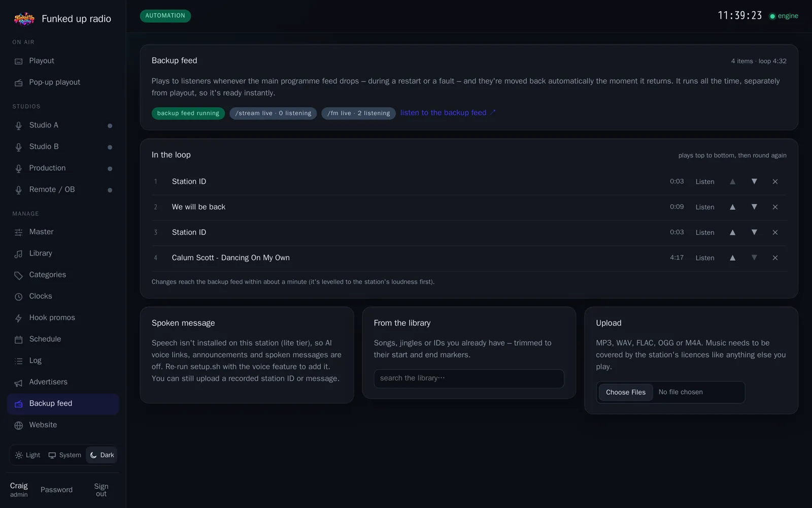Remove the third row Station ID
This screenshot has width=812, height=508.
[x=775, y=233]
